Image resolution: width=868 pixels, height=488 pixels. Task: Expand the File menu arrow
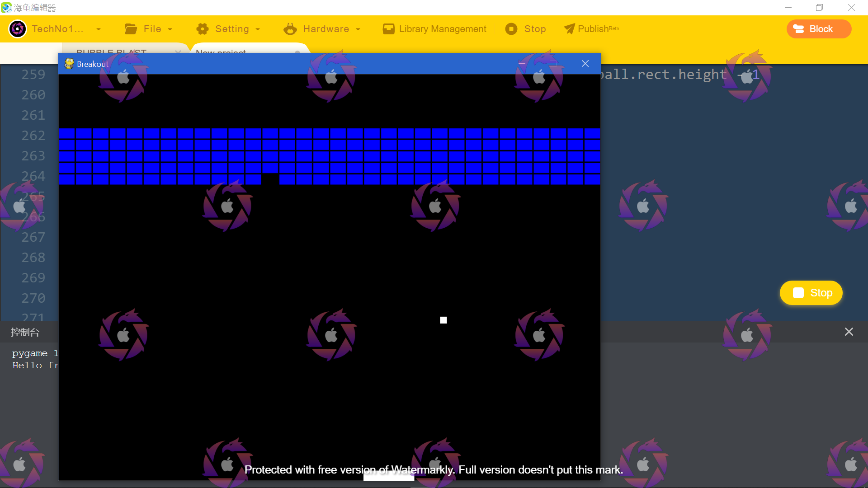pyautogui.click(x=170, y=29)
